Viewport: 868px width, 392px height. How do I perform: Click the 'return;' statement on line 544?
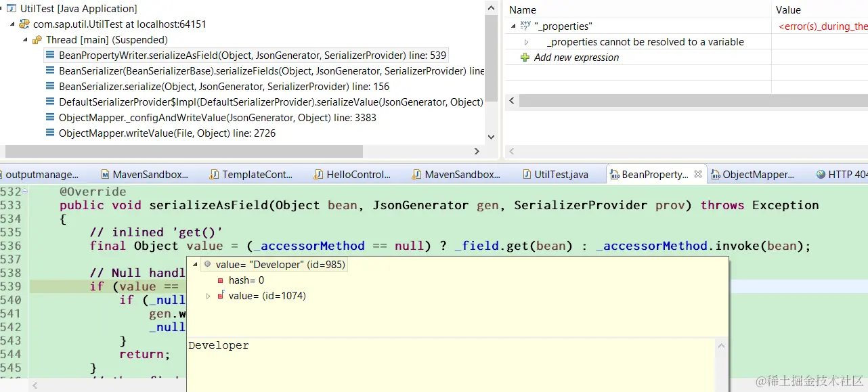[x=145, y=354]
